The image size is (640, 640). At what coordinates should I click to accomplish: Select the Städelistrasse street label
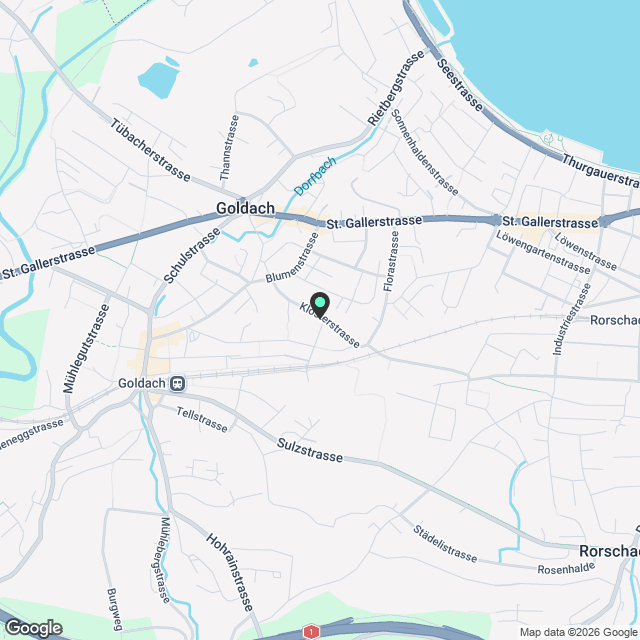pos(445,544)
